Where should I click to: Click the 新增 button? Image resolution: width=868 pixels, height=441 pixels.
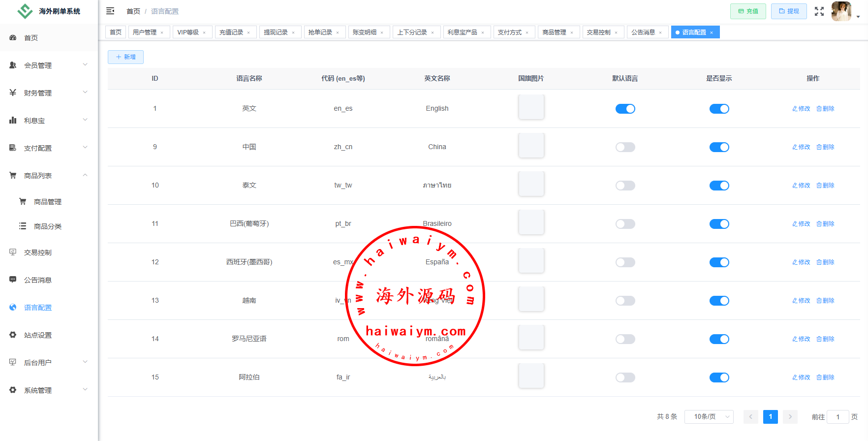coord(125,57)
